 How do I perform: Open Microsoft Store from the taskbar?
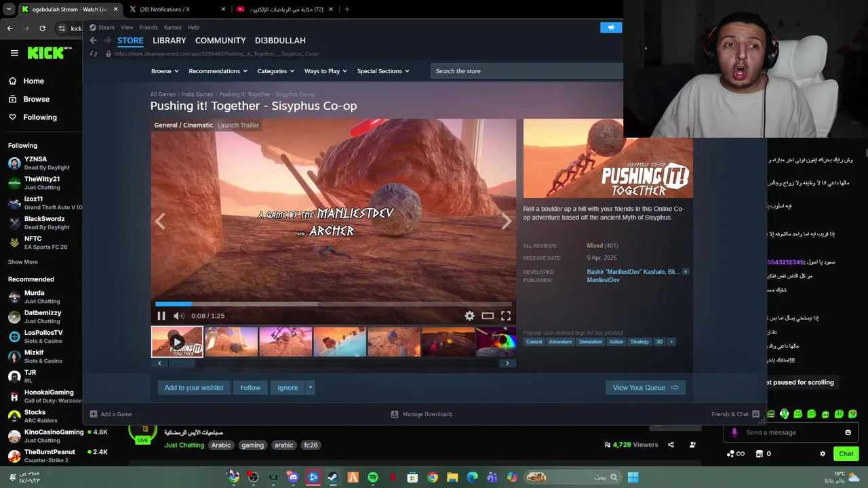point(412,477)
